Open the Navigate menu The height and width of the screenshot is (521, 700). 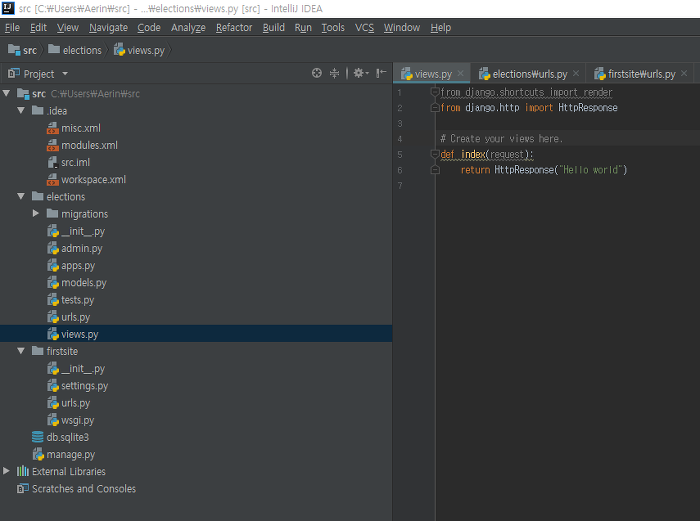[x=108, y=28]
